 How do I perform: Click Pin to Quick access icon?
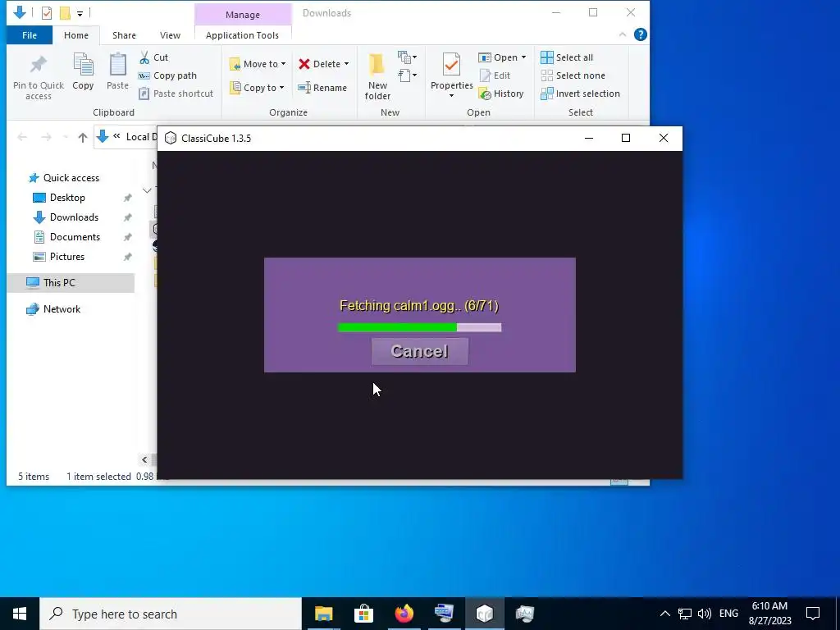pyautogui.click(x=38, y=65)
